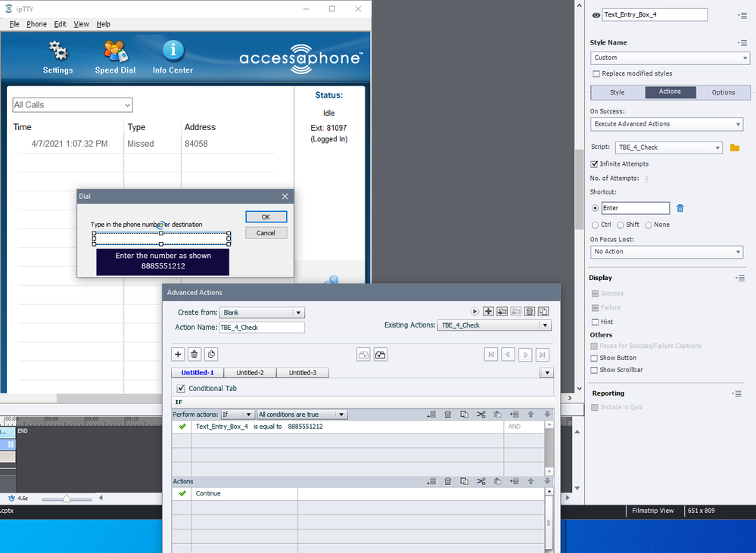The image size is (756, 553).
Task: Uncheck the Conditional Tab checkbox
Action: [180, 387]
